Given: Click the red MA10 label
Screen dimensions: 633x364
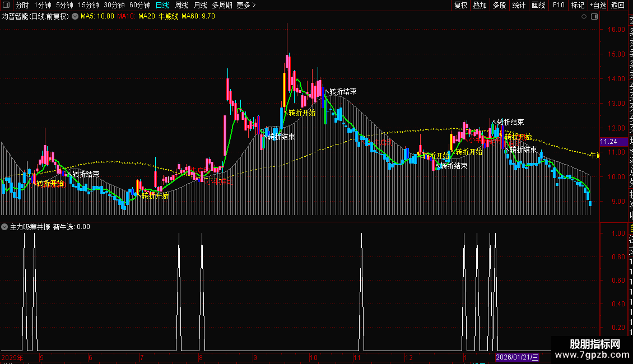Looking at the screenshot, I should (x=126, y=17).
